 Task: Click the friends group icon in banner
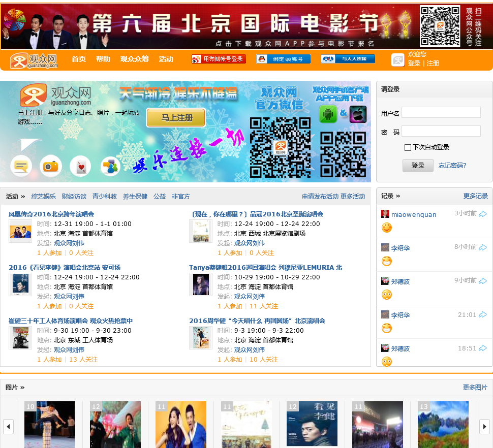[110, 166]
